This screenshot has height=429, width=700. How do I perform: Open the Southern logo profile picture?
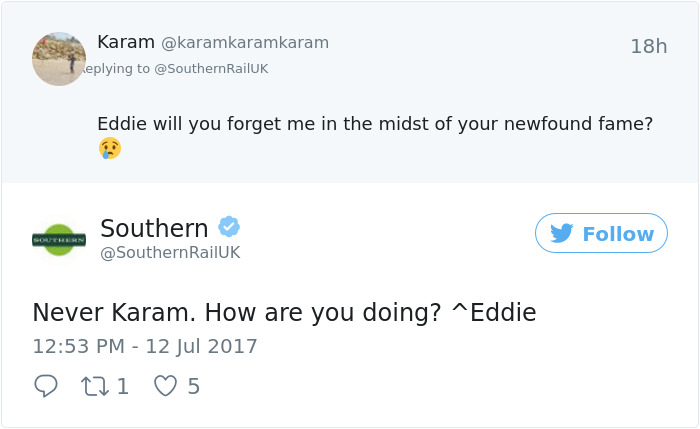[59, 240]
